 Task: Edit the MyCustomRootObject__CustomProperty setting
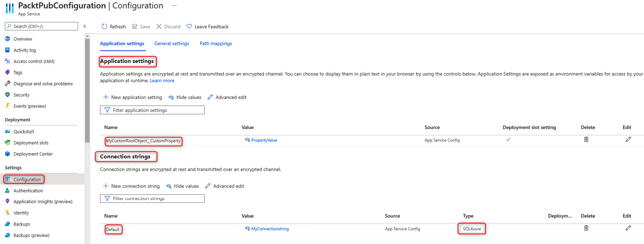628,139
